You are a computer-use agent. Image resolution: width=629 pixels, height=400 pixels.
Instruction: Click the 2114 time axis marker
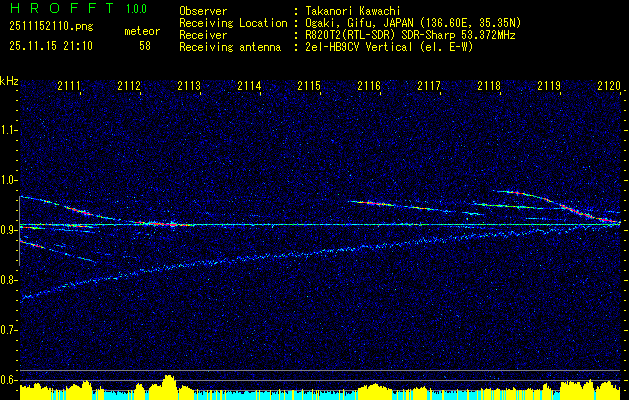click(x=249, y=85)
